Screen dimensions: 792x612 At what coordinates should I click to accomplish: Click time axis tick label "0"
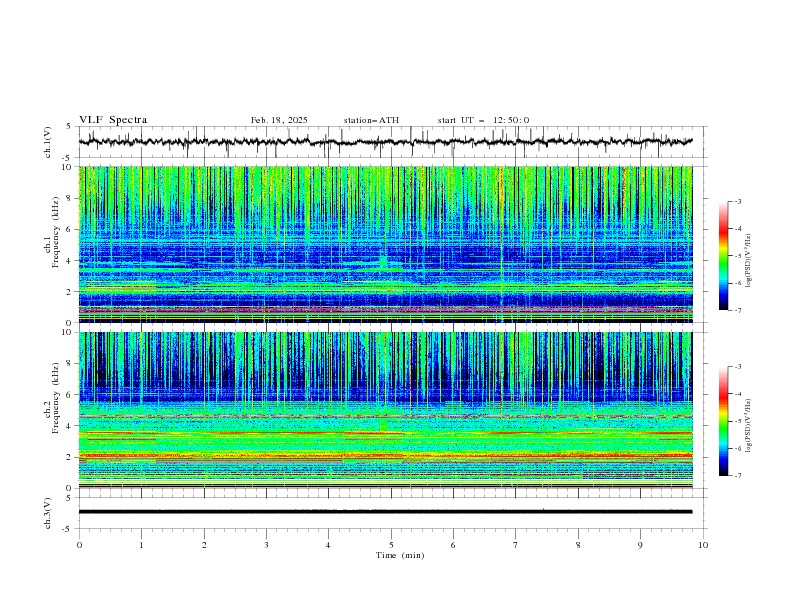[x=79, y=545]
